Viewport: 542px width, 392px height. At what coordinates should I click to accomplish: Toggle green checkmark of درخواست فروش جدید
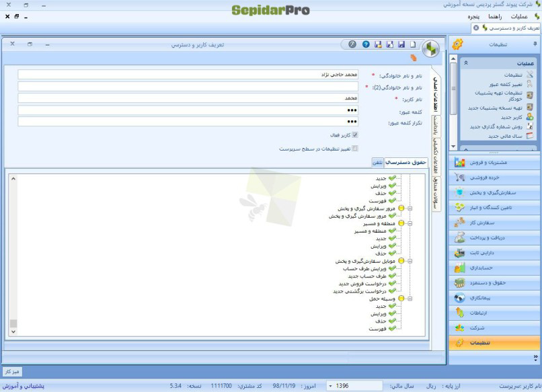(392, 284)
